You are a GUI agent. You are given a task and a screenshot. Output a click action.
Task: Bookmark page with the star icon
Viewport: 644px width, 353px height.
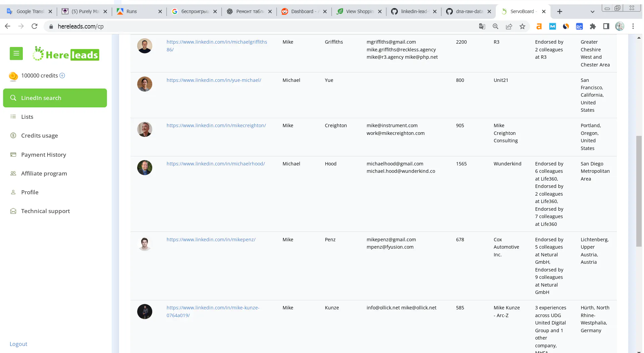522,26
